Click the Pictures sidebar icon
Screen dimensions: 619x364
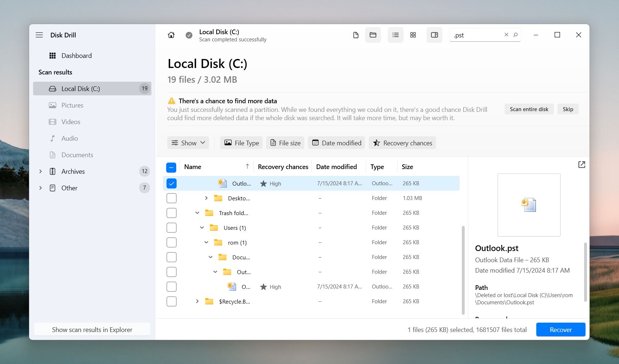(x=53, y=105)
